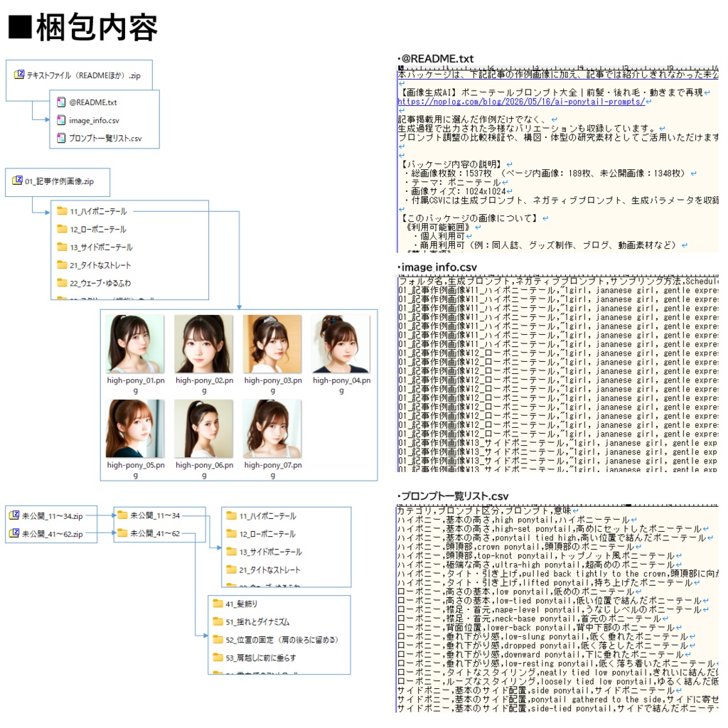Select the high-pony_03.png thumbnail
Screen dimensions: 728x728
pyautogui.click(x=272, y=344)
